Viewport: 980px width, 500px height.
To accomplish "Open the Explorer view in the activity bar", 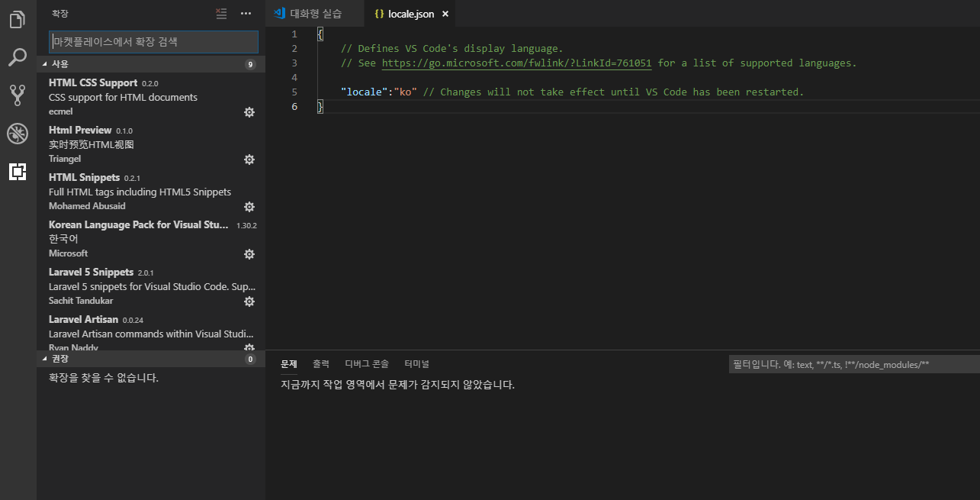I will point(18,19).
